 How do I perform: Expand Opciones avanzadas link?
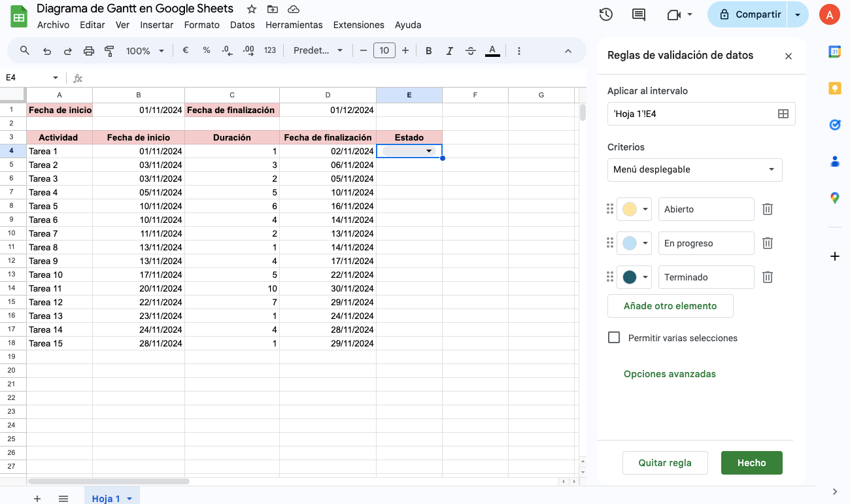(x=670, y=374)
